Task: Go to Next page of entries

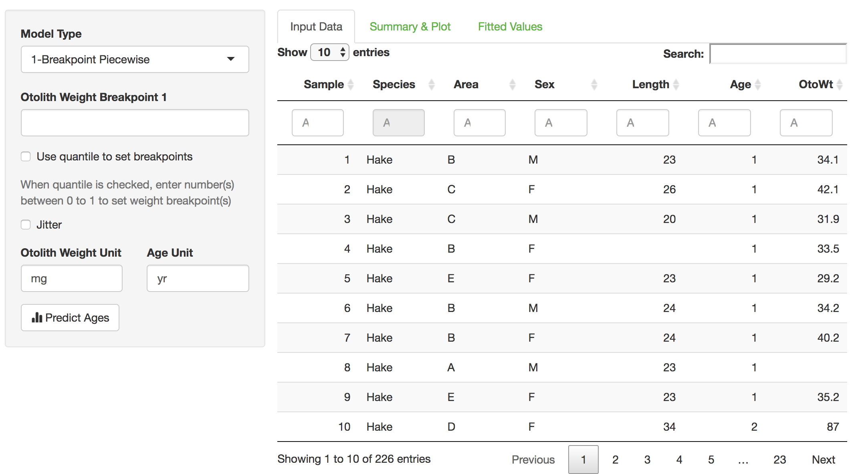Action: [823, 460]
